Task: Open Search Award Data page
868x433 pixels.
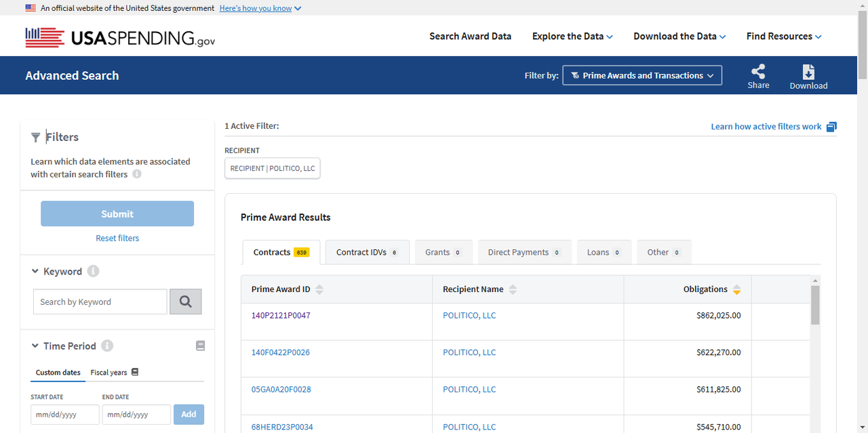Action: (x=470, y=37)
